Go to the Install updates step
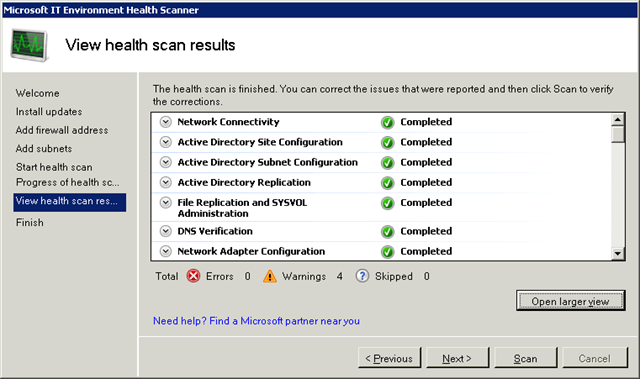Image resolution: width=640 pixels, height=379 pixels. pyautogui.click(x=49, y=112)
